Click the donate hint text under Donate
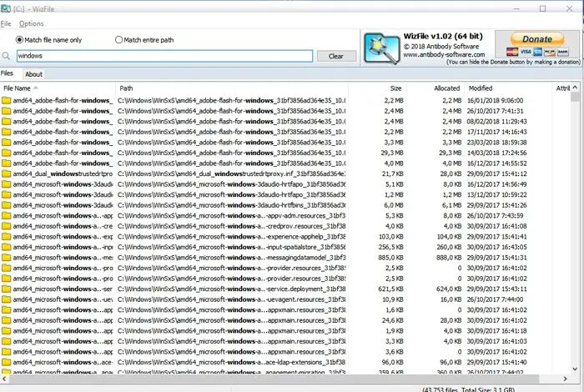The height and width of the screenshot is (392, 584). 513,62
